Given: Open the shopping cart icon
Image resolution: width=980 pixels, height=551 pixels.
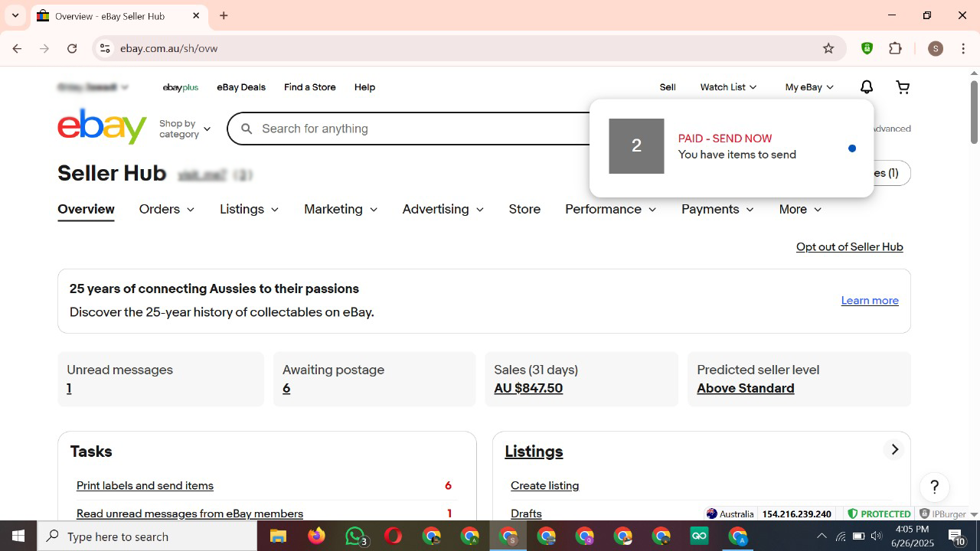Looking at the screenshot, I should (x=903, y=87).
